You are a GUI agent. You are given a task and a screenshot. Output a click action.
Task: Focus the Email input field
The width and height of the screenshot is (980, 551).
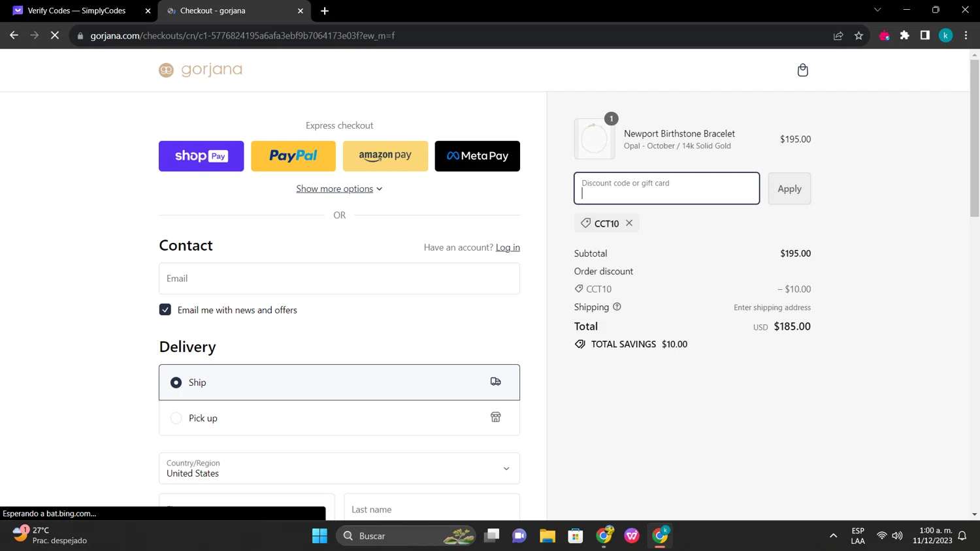point(339,278)
